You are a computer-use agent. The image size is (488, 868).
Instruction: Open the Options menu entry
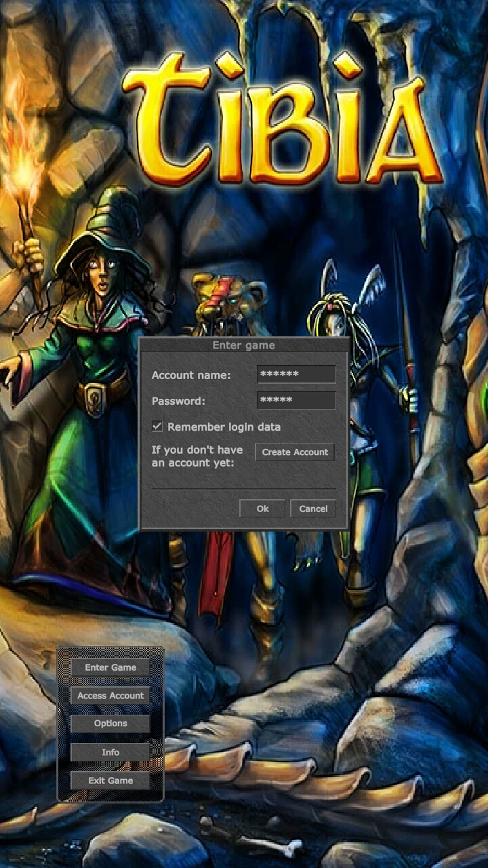[x=110, y=724]
